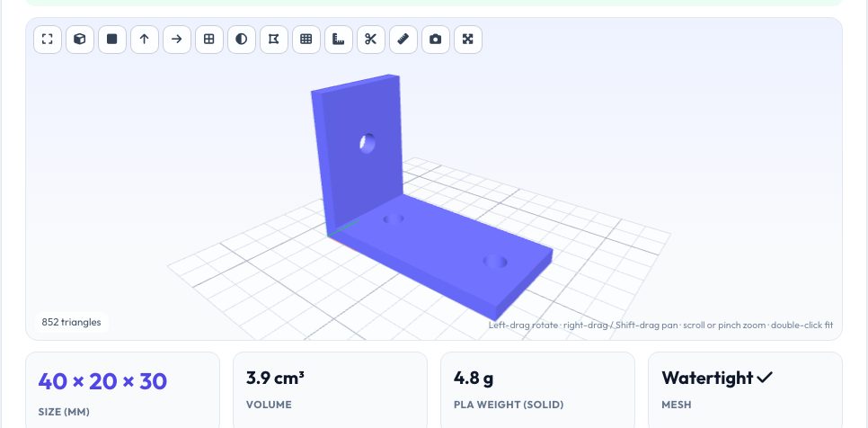Open fullscreen with the expand arrows icon
Viewport: 868px width, 428px height.
tap(468, 40)
